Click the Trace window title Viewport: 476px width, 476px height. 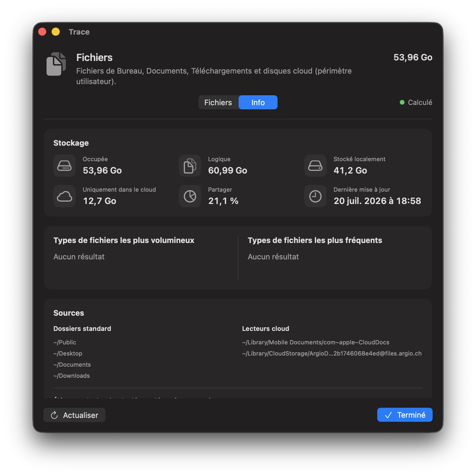[x=79, y=32]
